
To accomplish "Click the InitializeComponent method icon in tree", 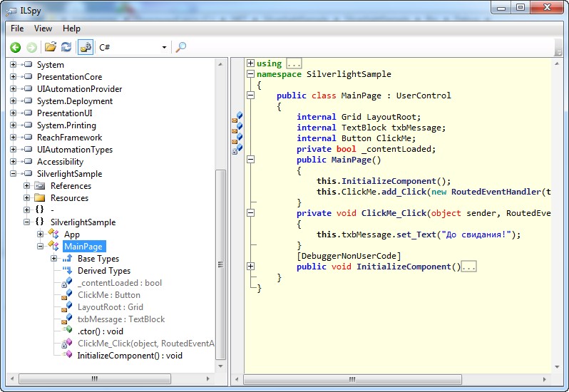I will pos(67,354).
